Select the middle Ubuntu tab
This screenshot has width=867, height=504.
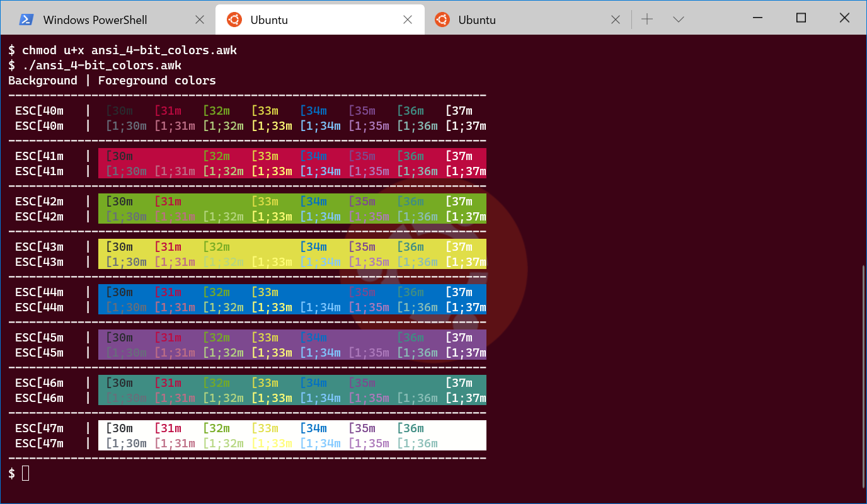click(x=319, y=20)
